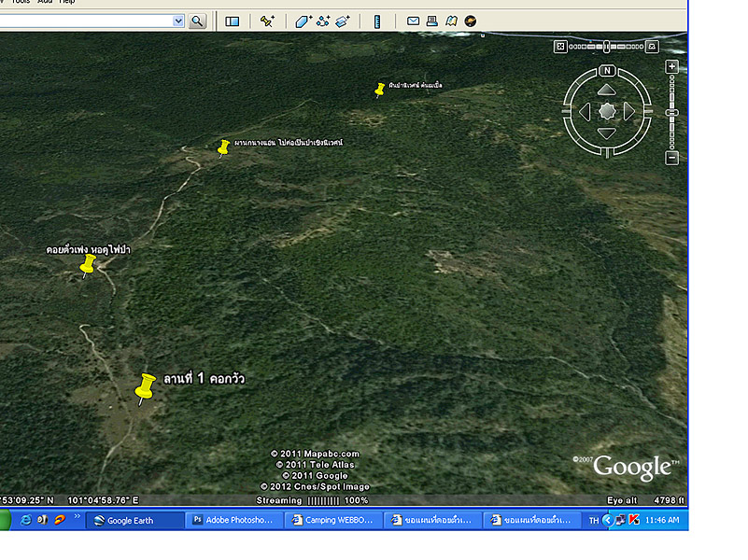This screenshot has width=748, height=560.
Task: Click the zoom out minus button
Action: 671,159
